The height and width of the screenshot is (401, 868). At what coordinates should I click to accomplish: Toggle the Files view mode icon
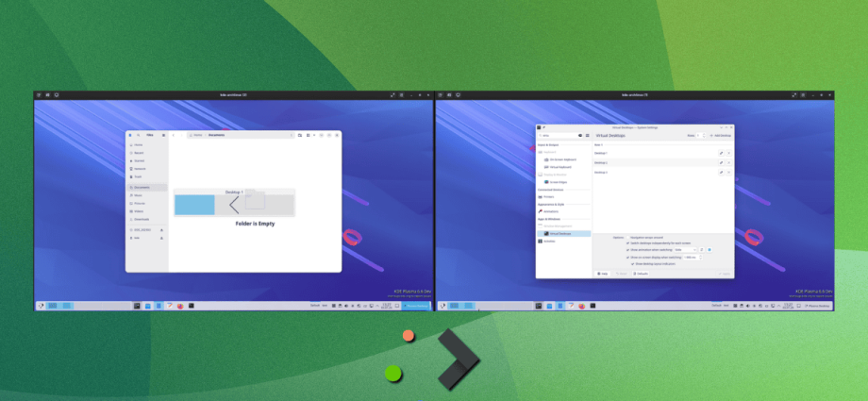308,135
